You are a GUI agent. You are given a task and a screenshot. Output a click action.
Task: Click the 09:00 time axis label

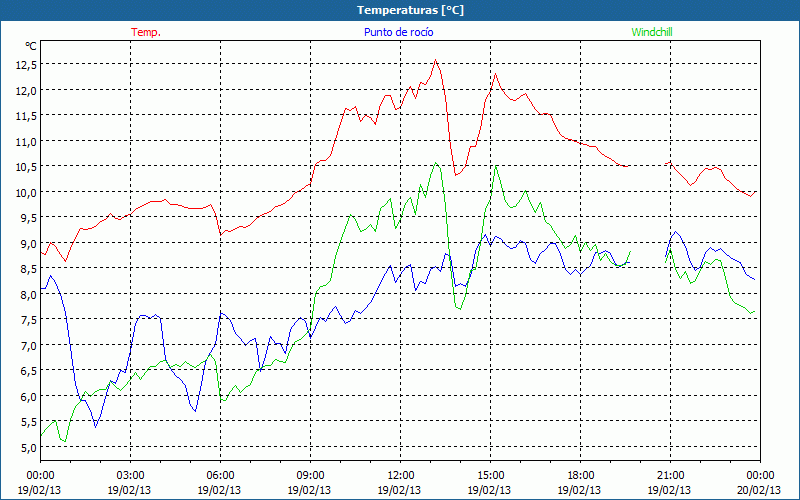click(310, 476)
